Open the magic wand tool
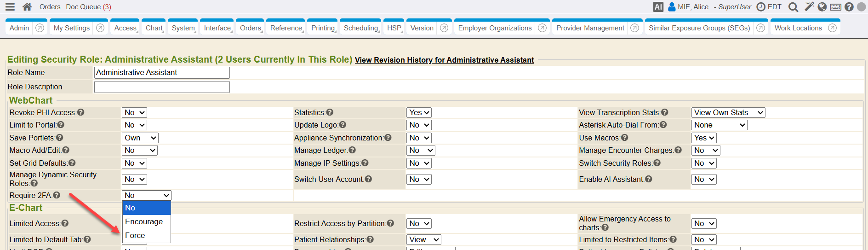 tap(809, 6)
